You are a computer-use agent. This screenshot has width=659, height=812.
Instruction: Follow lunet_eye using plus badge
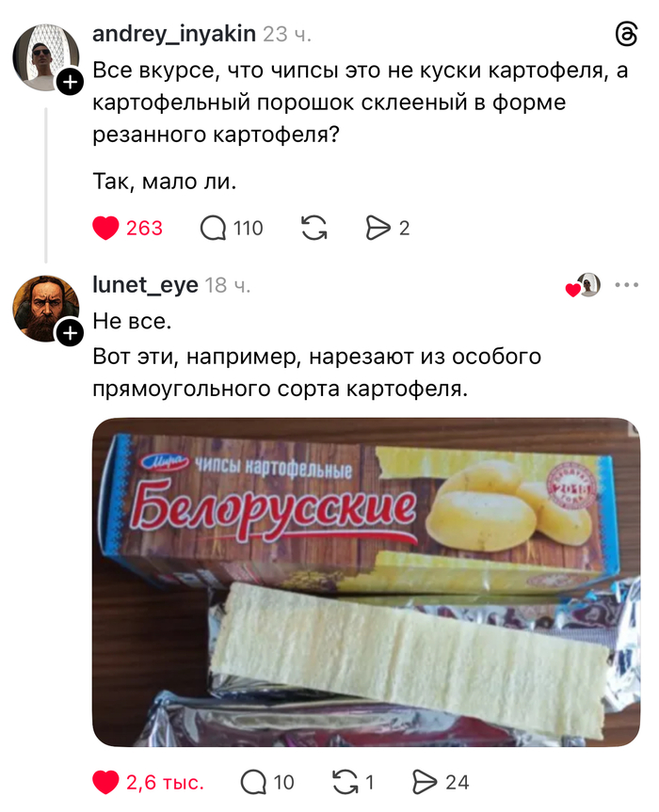click(x=70, y=333)
